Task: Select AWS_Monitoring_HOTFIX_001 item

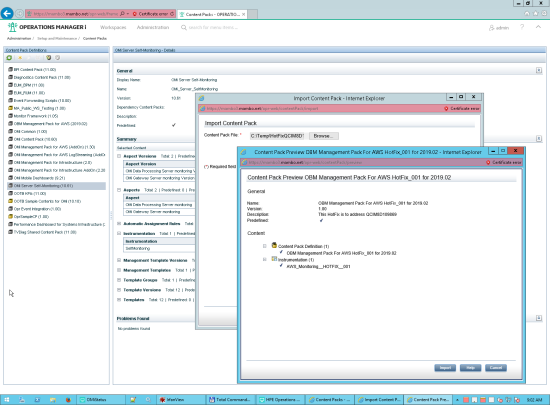Action: pos(318,266)
